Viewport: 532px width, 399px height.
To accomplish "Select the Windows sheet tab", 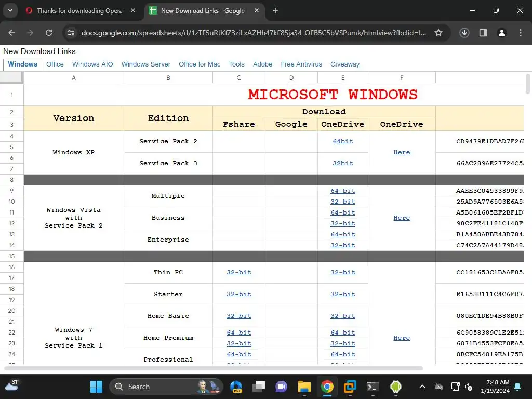I will click(22, 64).
